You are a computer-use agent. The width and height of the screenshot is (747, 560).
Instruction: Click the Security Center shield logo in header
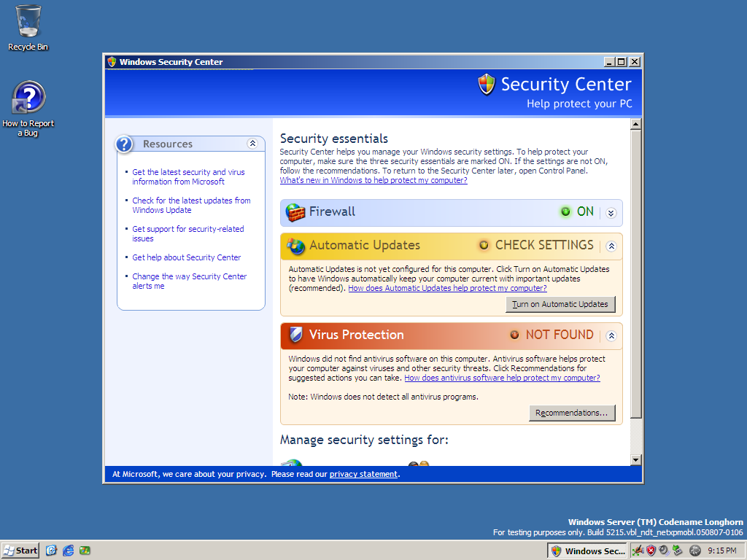(x=487, y=85)
